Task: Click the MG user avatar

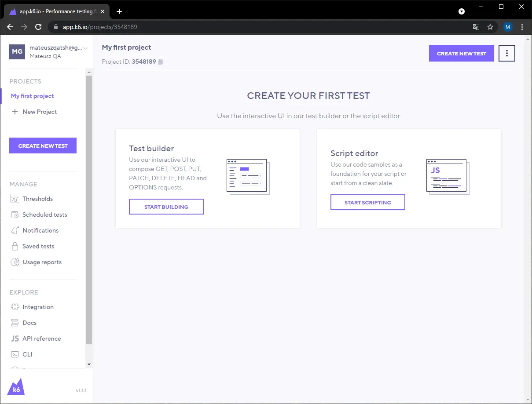Action: pyautogui.click(x=17, y=51)
